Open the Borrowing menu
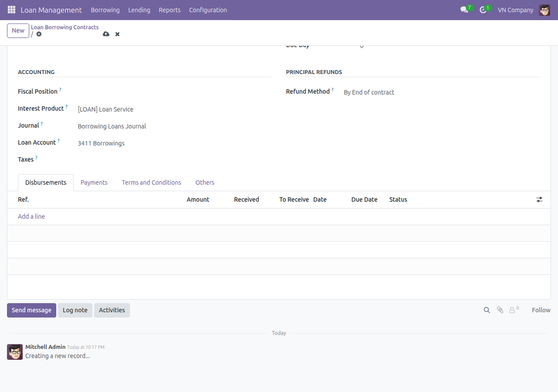558x392 pixels. coord(105,10)
